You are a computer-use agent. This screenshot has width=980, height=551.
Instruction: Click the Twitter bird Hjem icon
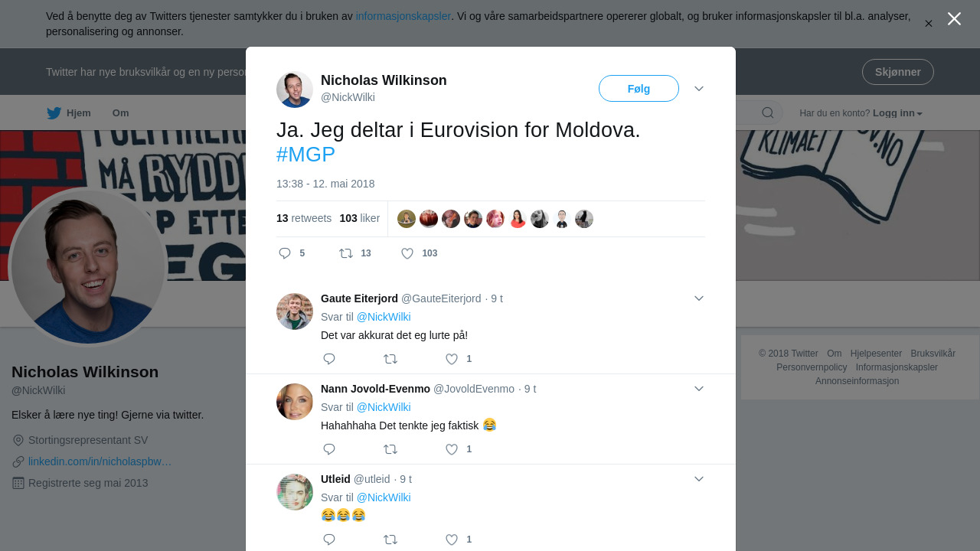click(54, 113)
